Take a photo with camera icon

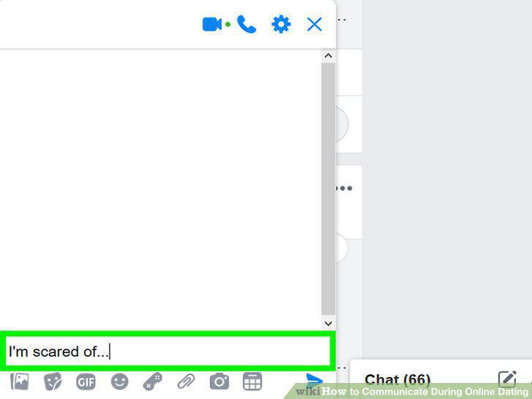click(x=219, y=381)
